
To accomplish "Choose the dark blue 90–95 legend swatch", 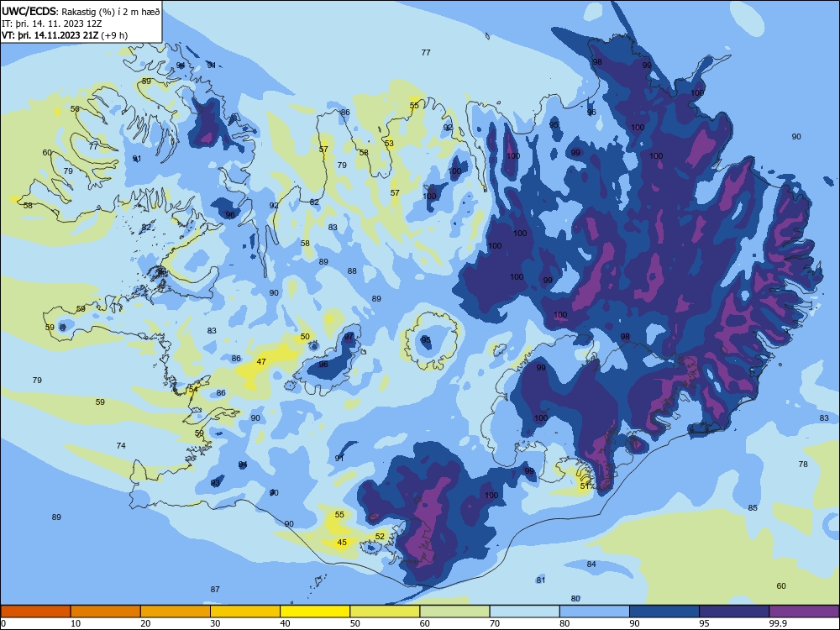I will (x=664, y=612).
